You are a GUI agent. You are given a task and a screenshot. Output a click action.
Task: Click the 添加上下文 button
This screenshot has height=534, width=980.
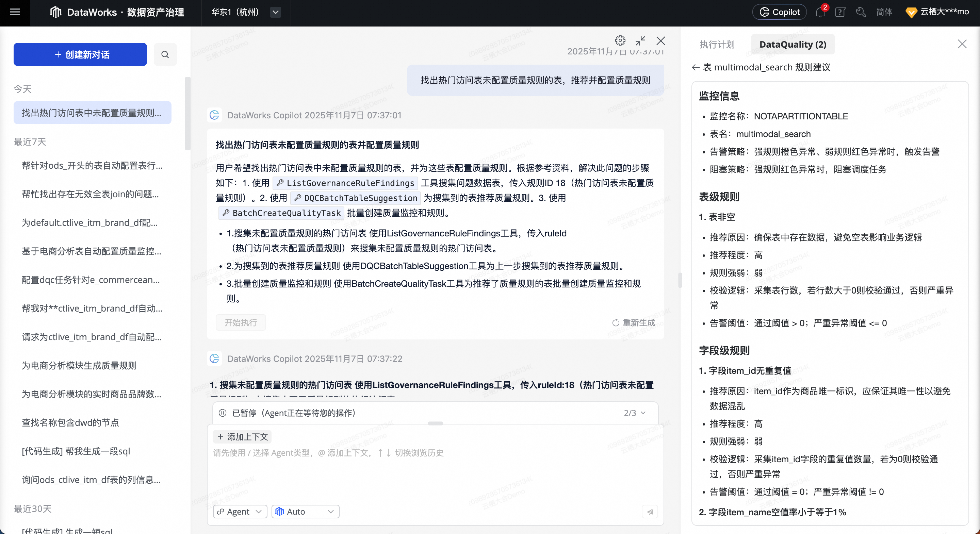tap(243, 437)
